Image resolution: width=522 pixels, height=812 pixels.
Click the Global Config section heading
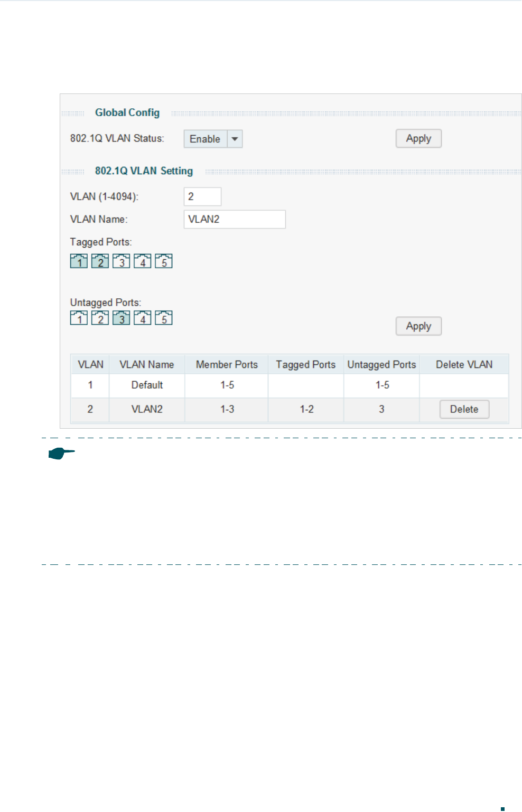[127, 112]
